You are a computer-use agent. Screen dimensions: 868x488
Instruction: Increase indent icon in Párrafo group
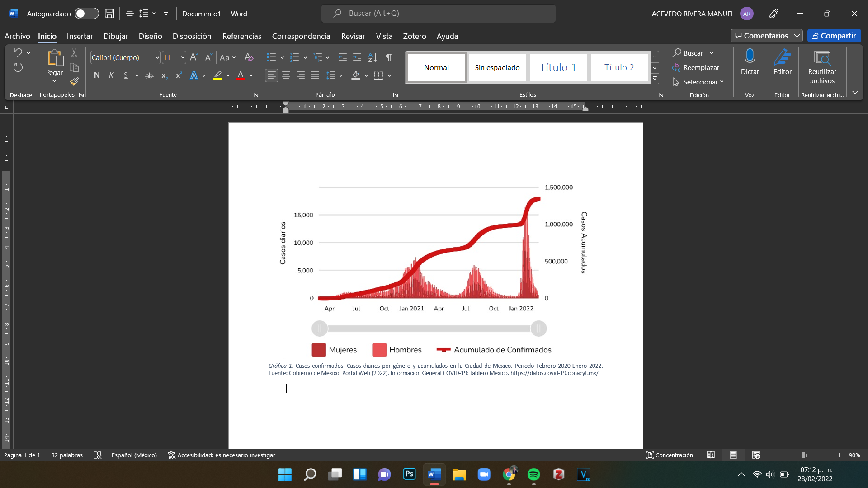[x=357, y=57]
